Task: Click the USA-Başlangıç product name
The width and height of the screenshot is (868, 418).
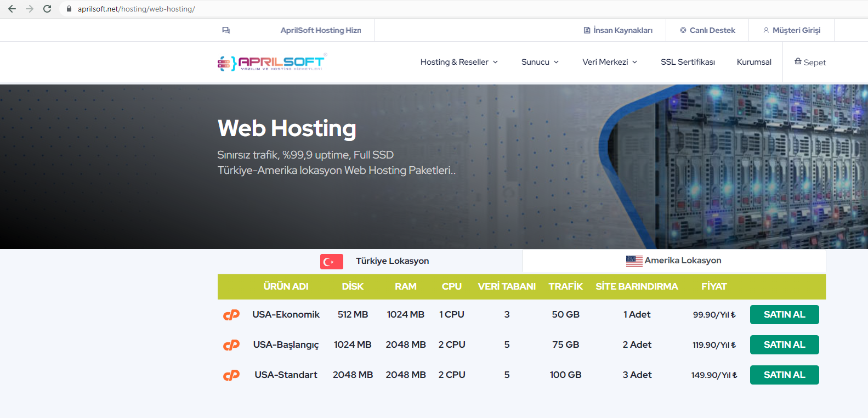Action: click(286, 345)
